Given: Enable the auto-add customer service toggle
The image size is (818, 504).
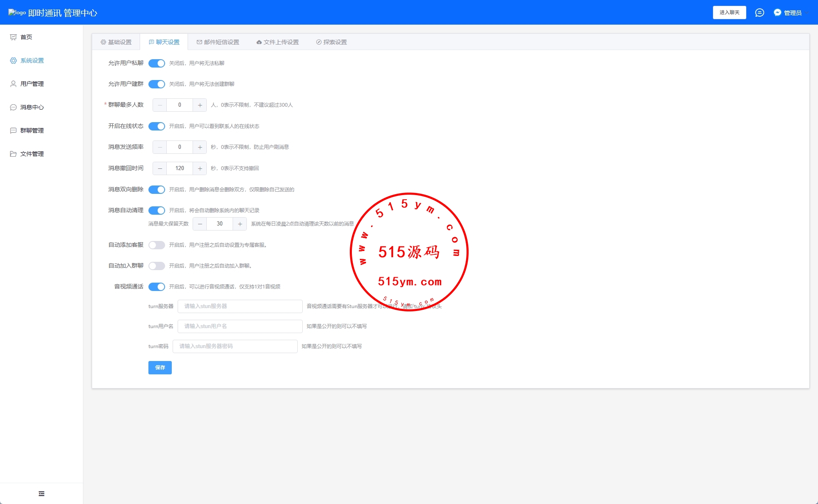Looking at the screenshot, I should click(x=157, y=245).
